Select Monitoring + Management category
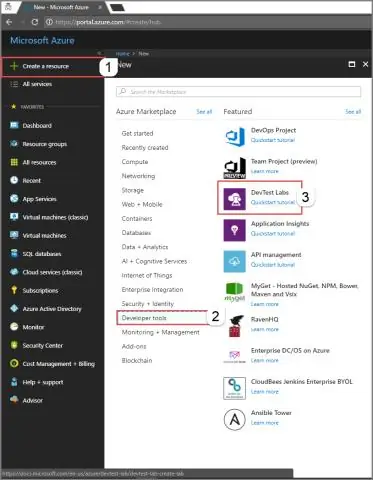The height and width of the screenshot is (480, 373). point(161,332)
